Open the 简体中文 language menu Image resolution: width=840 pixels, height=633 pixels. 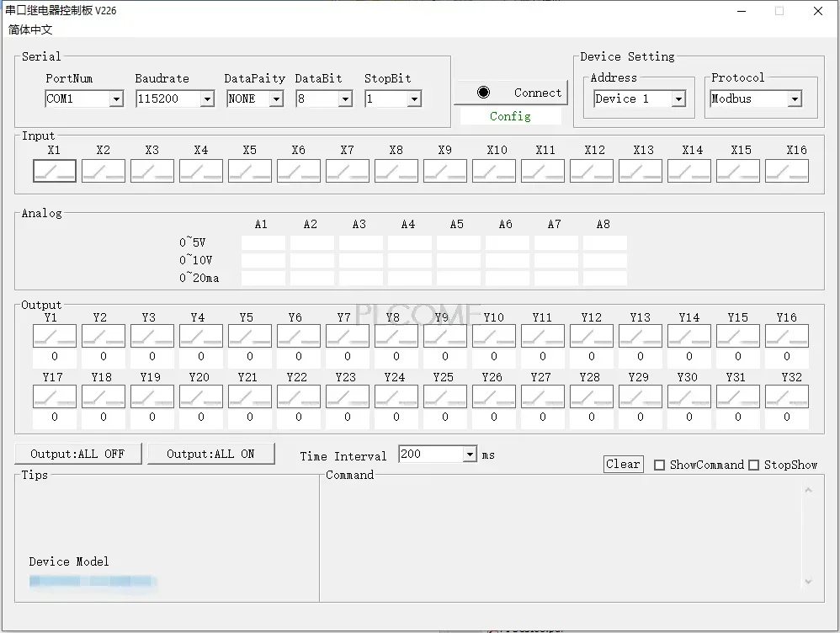(30, 29)
